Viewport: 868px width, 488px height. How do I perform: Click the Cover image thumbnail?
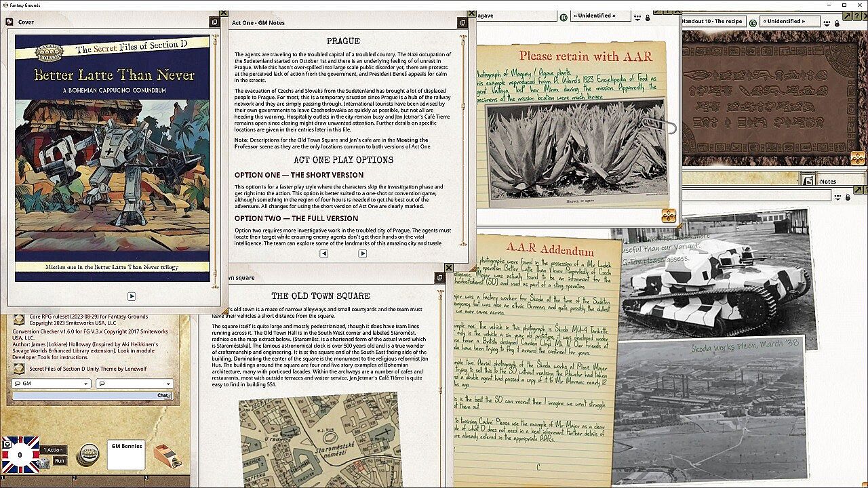tap(113, 158)
